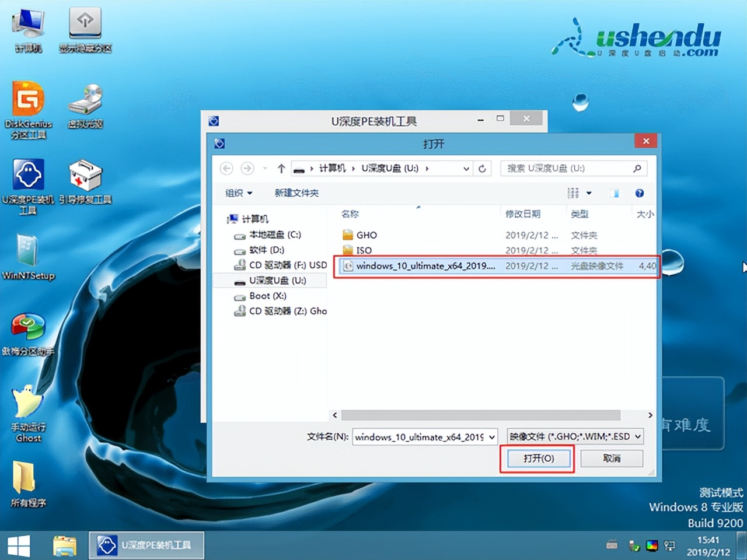Expand the file type filter showing GHO WIM ESD
Image resolution: width=747 pixels, height=560 pixels.
tap(638, 436)
